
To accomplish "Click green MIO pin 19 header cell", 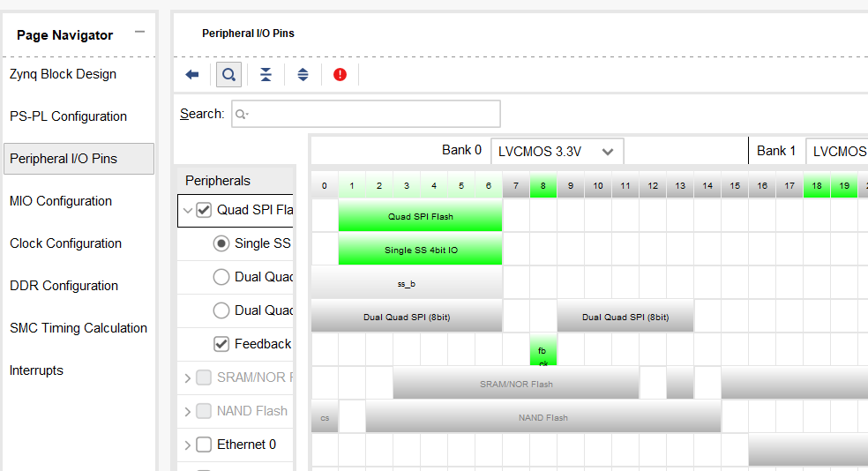I will [x=844, y=185].
